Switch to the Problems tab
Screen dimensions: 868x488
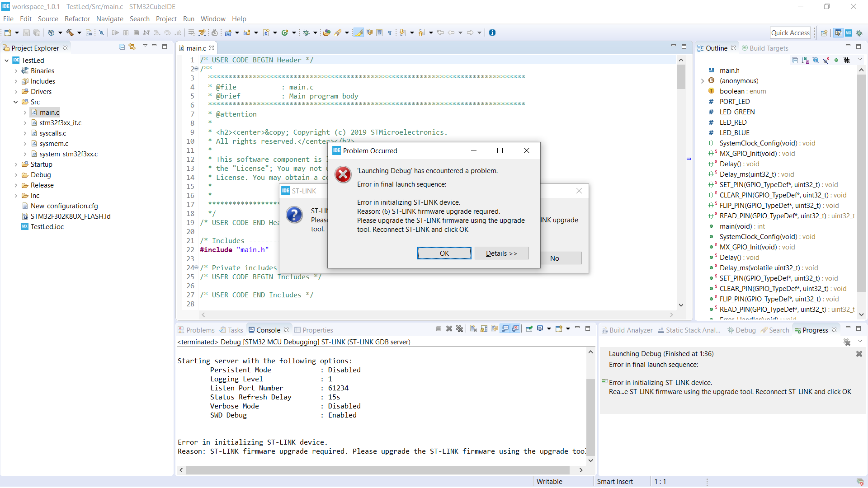(196, 330)
